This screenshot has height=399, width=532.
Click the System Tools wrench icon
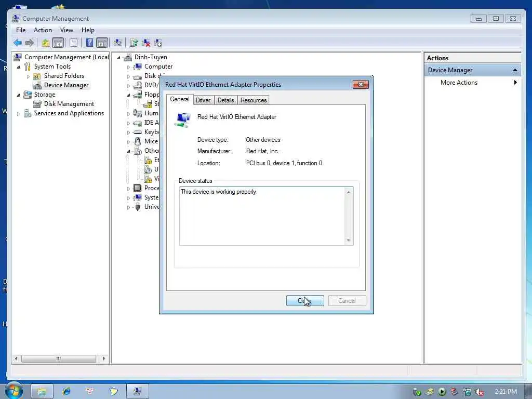28,66
